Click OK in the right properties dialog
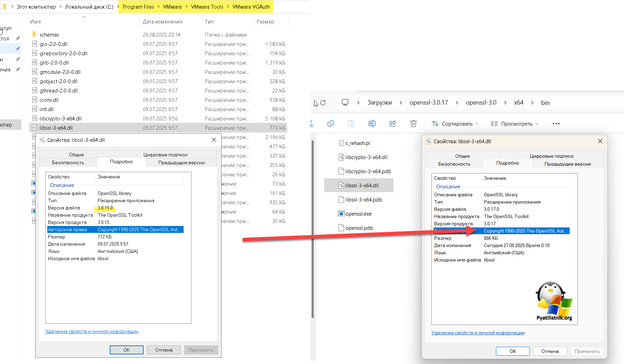This screenshot has width=624, height=364. click(x=513, y=351)
